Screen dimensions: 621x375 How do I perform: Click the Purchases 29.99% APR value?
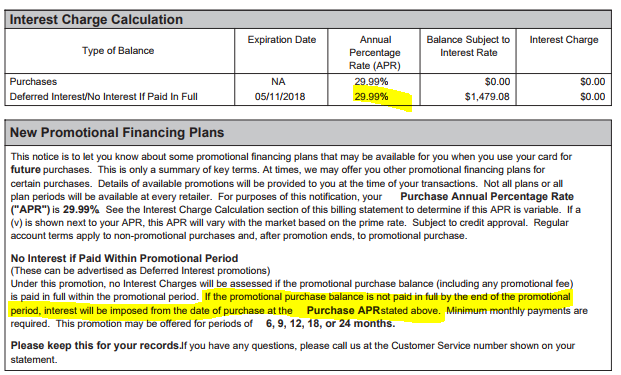click(x=371, y=82)
